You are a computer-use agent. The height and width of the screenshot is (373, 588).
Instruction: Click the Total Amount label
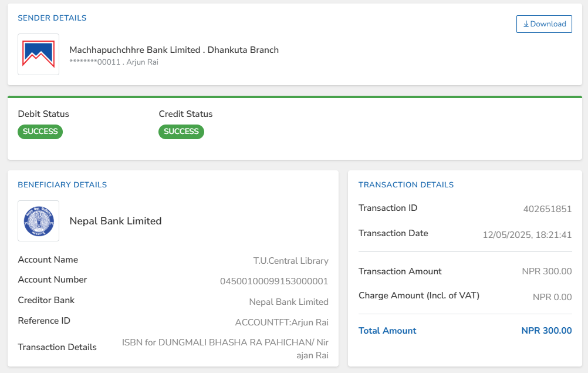click(387, 331)
